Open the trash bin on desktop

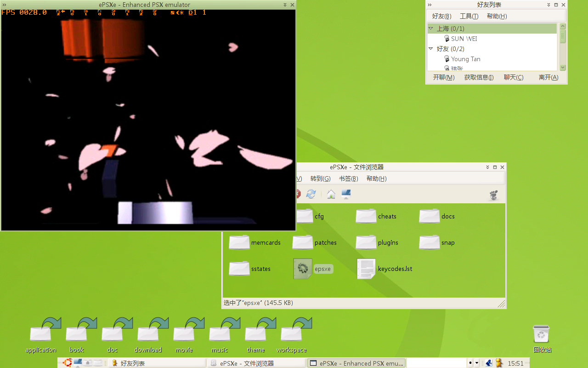[542, 339]
